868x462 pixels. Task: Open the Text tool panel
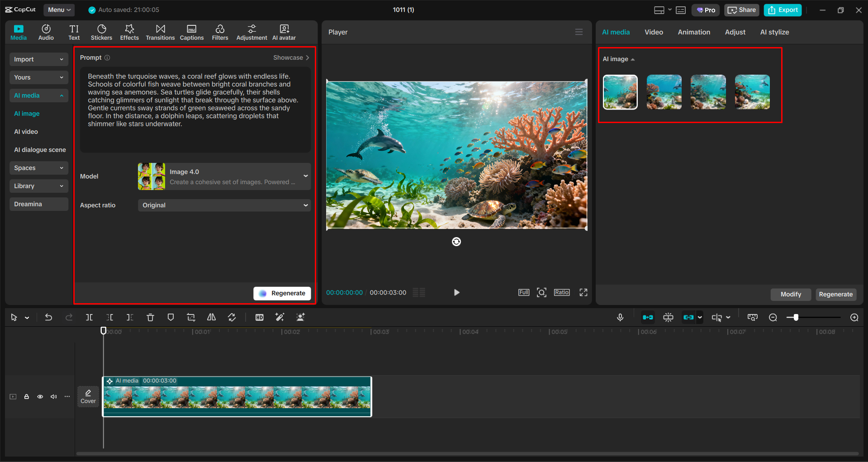pyautogui.click(x=74, y=33)
